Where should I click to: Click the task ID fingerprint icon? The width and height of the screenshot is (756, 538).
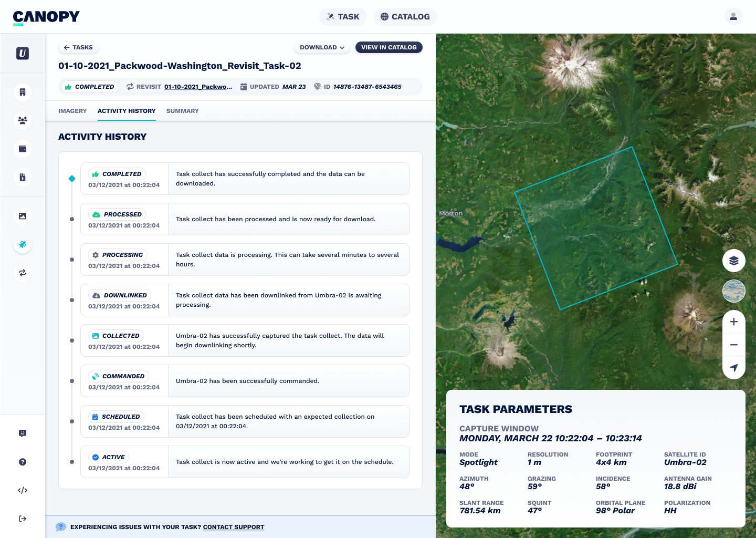[x=318, y=87]
